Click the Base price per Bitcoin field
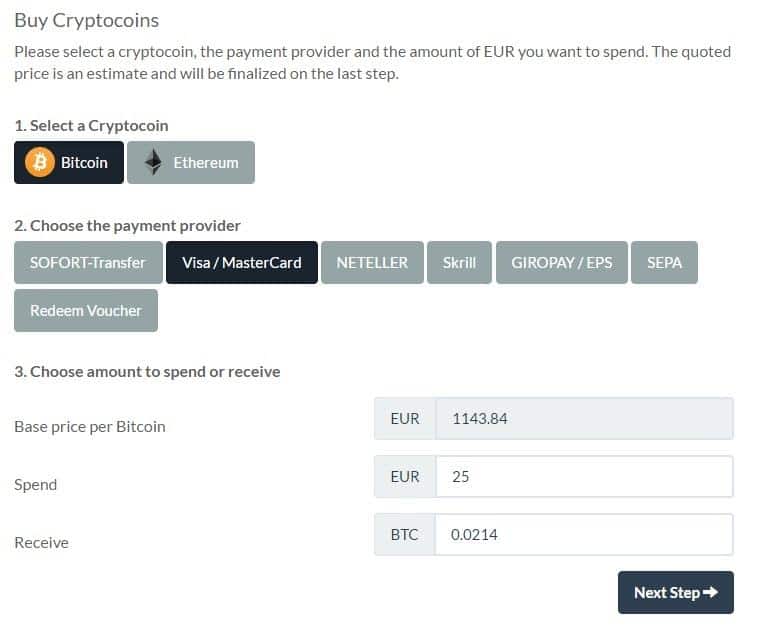758x635 pixels. pos(584,419)
